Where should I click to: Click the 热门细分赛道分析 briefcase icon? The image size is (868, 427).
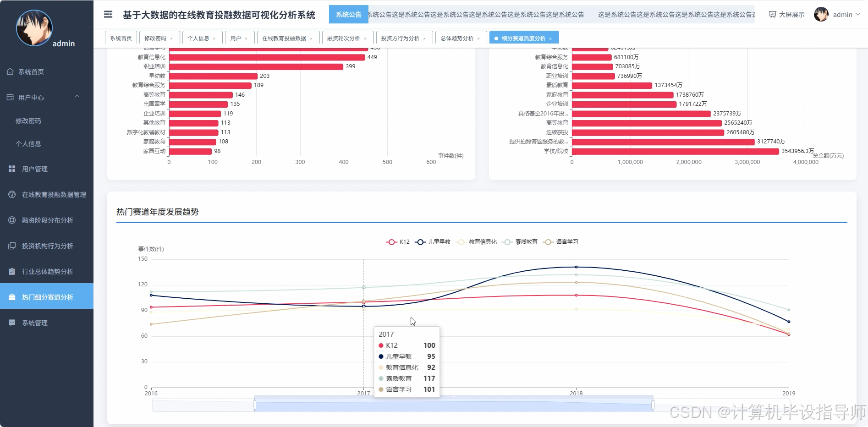12,297
